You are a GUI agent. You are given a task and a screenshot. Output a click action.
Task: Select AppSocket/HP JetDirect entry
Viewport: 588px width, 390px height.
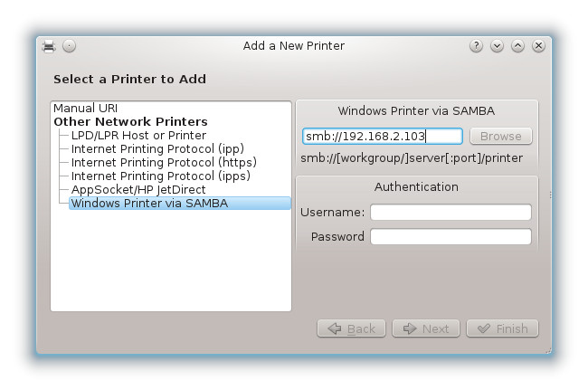click(x=138, y=189)
